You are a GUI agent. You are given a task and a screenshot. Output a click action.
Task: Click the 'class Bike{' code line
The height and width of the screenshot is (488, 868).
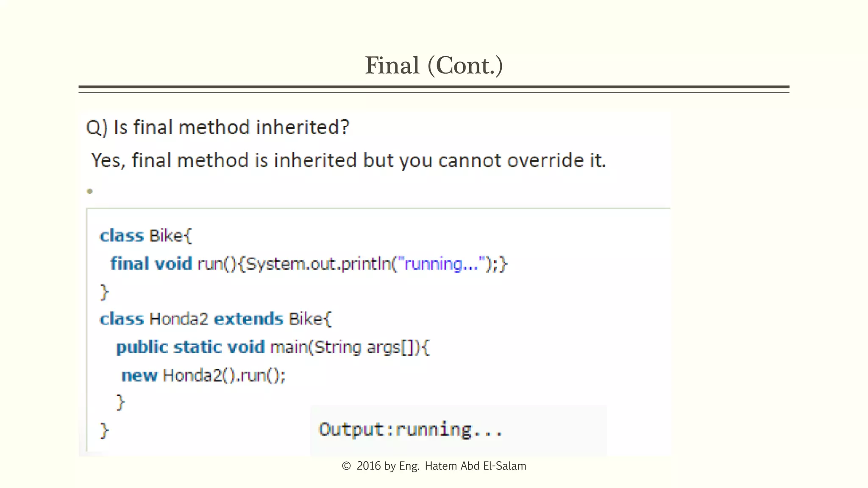click(146, 236)
